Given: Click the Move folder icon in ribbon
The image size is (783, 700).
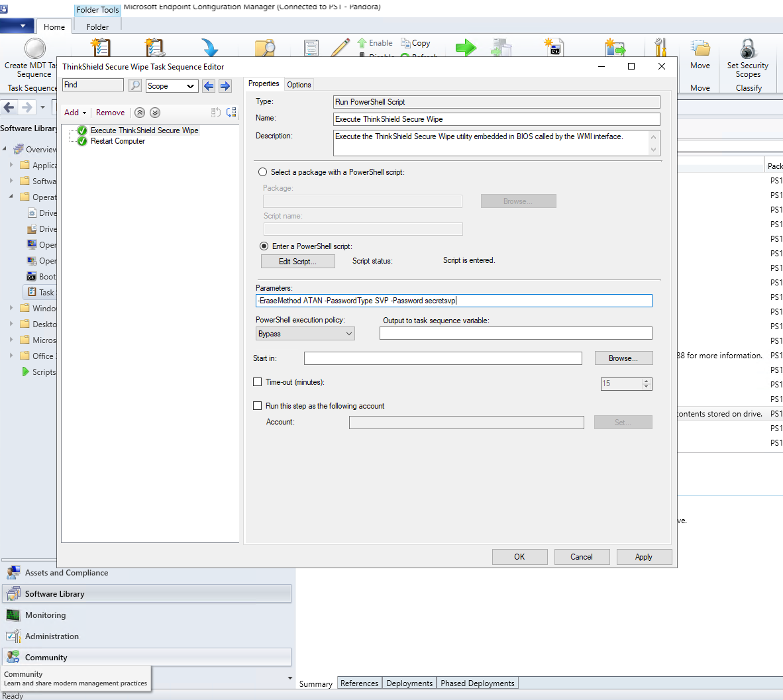Looking at the screenshot, I should pyautogui.click(x=700, y=48).
